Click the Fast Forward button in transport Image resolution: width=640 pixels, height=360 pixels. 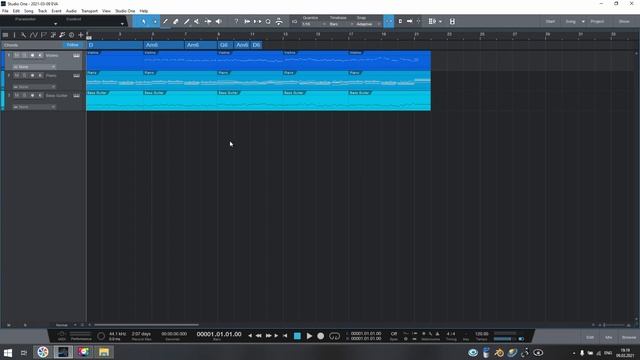tap(269, 336)
